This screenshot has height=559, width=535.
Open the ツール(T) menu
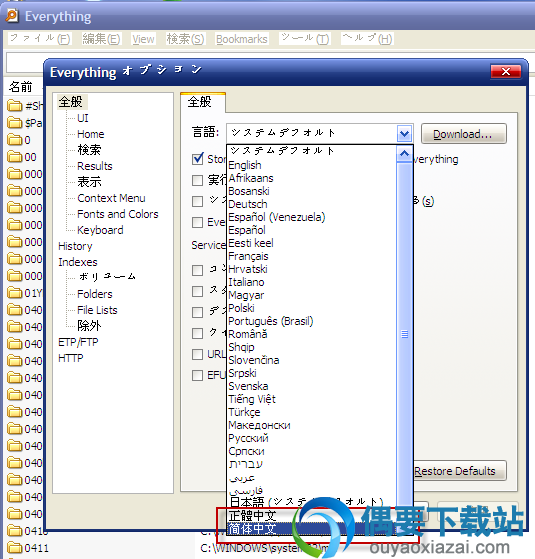click(305, 39)
